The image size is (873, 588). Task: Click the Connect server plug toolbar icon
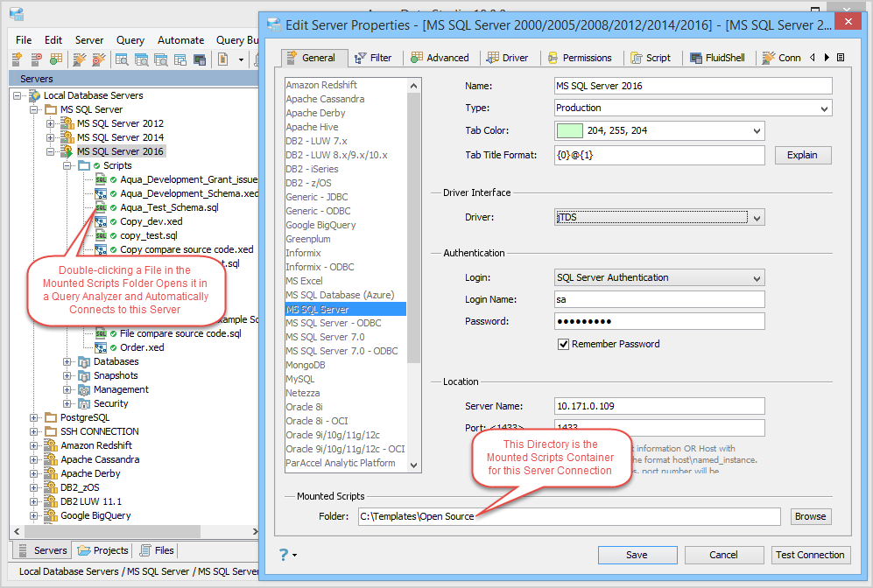pos(80,59)
